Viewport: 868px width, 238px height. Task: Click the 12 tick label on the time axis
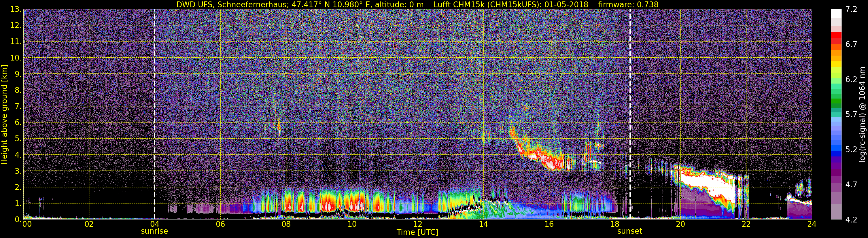417,224
